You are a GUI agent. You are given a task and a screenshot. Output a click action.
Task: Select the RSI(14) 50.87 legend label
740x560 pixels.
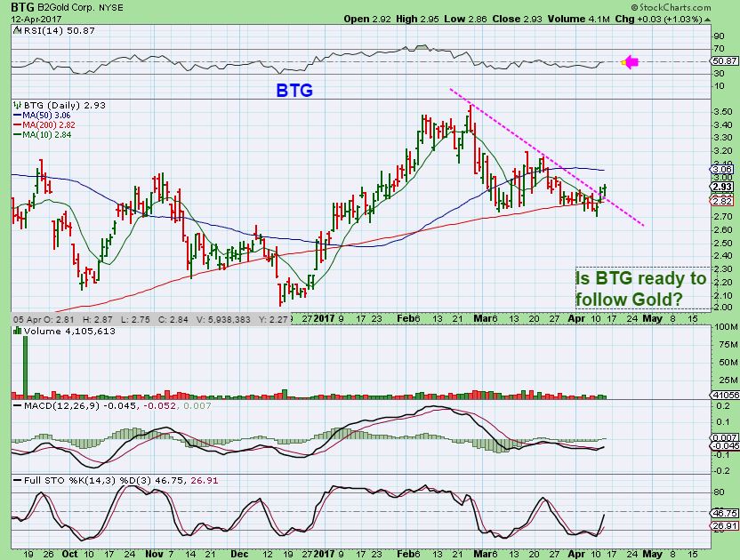59,30
